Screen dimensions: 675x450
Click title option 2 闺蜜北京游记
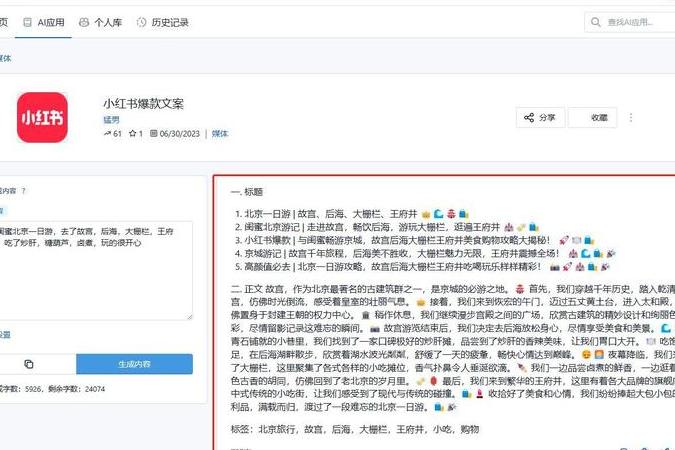387,227
